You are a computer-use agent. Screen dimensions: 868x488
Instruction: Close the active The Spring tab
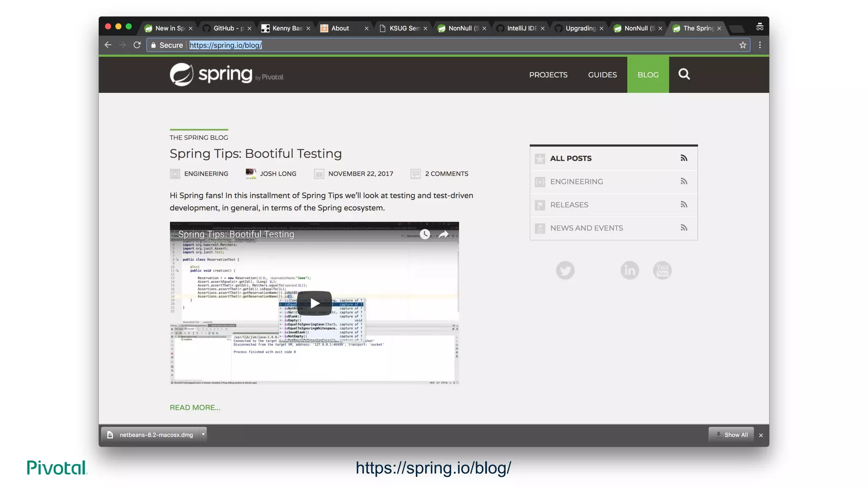[x=719, y=28]
